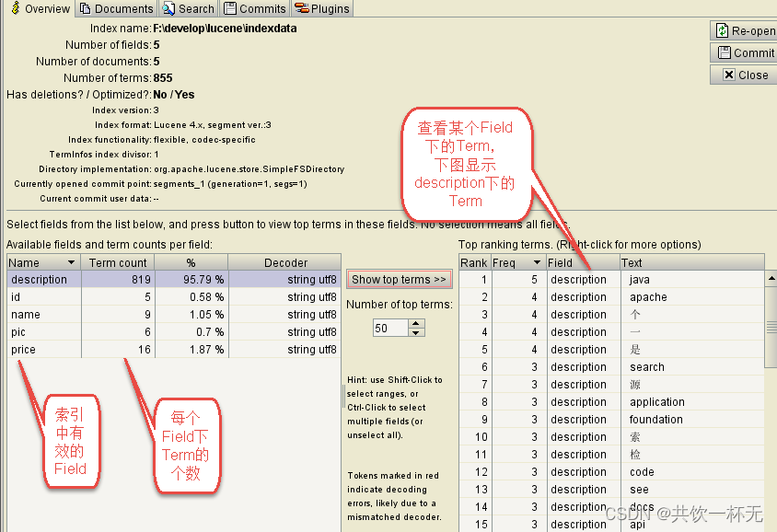Select the term apache
Viewport: 777px width, 532px height.
pyautogui.click(x=648, y=296)
